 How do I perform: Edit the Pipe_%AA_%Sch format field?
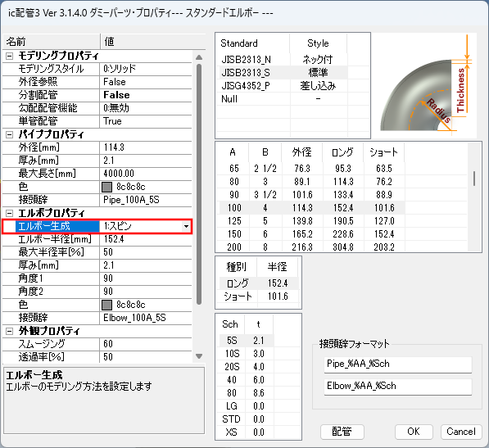397,364
